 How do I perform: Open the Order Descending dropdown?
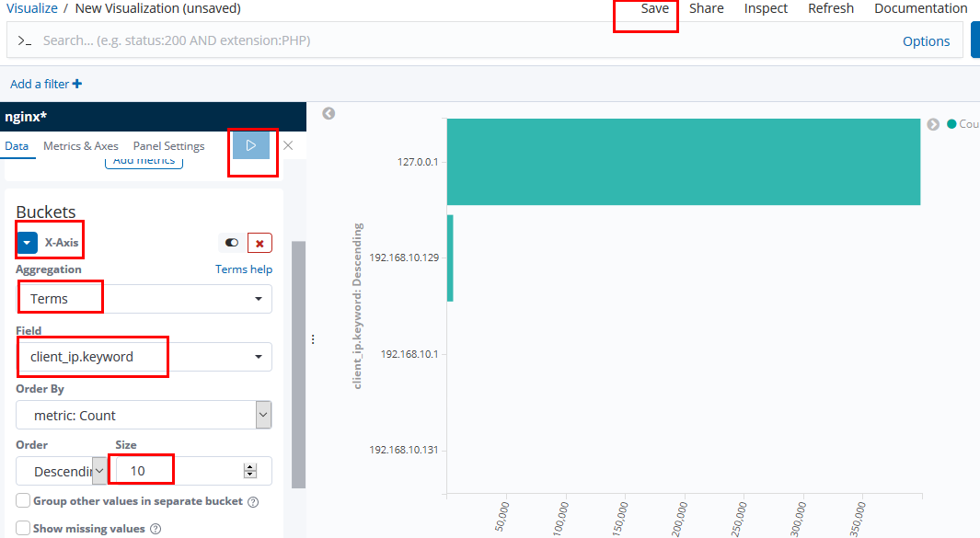point(62,471)
